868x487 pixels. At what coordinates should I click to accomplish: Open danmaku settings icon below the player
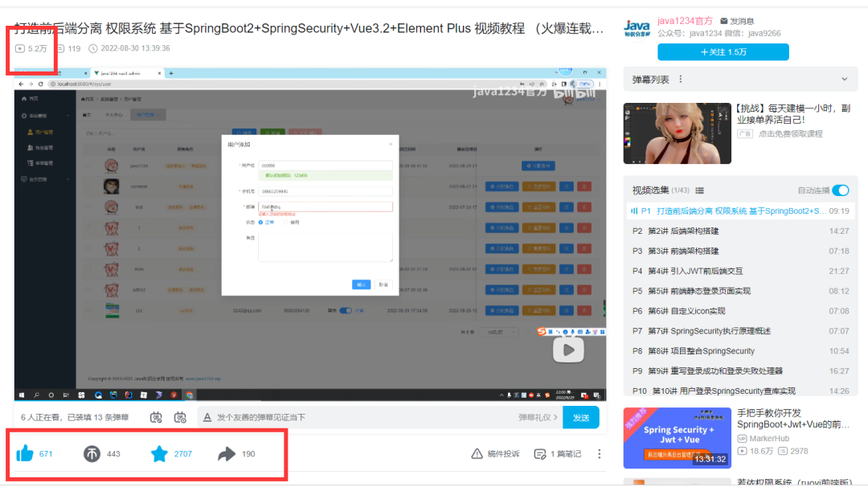click(x=180, y=417)
